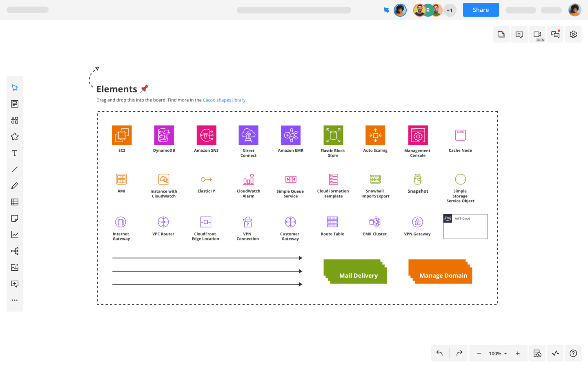Select the VPN Gateway icon

(417, 222)
